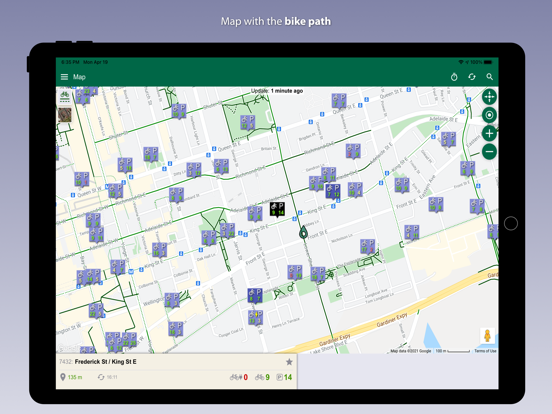Tap the battery indicator in status bar
This screenshot has width=552, height=414.
coord(488,62)
